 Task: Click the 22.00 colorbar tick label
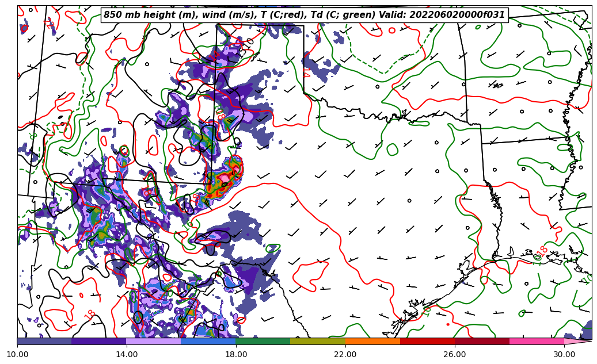coord(345,355)
